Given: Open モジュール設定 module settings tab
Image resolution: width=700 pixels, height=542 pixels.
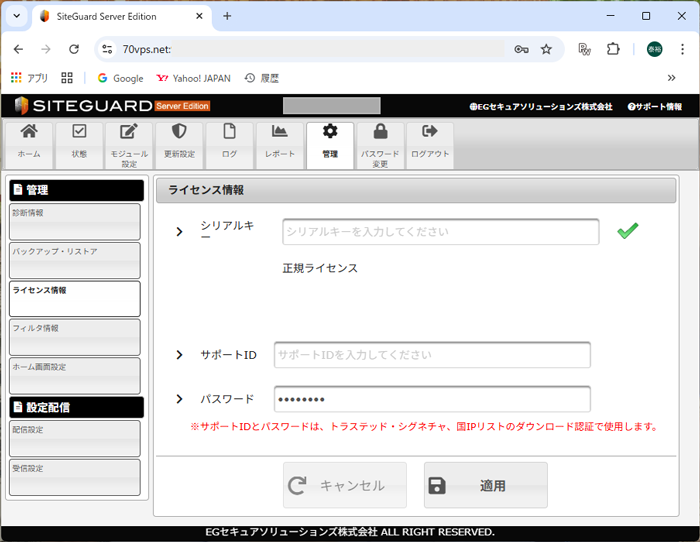Looking at the screenshot, I should (129, 146).
